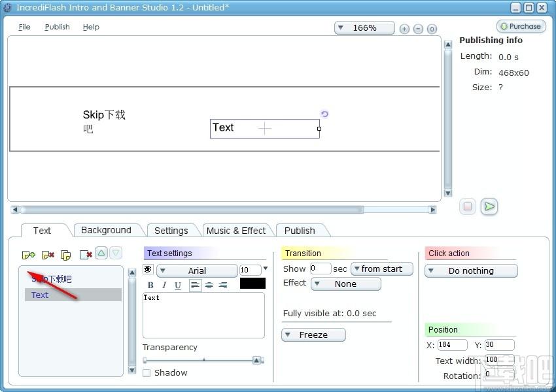The height and width of the screenshot is (392, 556).
Task: Click the add new text item icon
Action: tap(29, 255)
